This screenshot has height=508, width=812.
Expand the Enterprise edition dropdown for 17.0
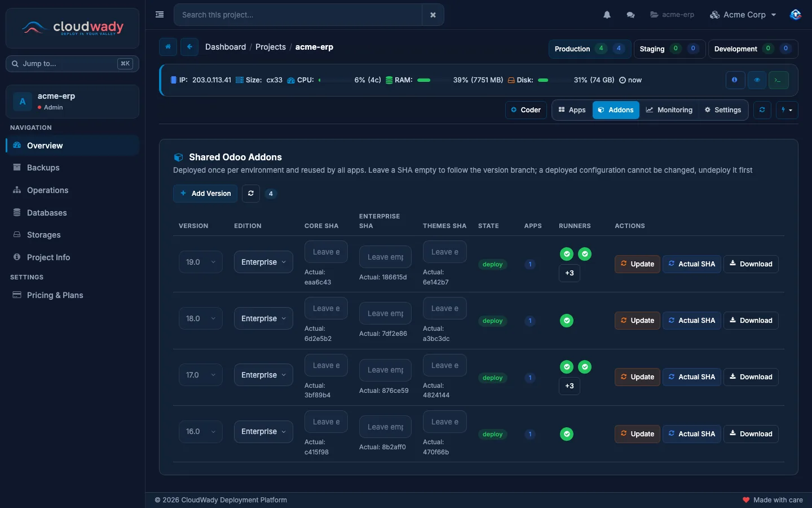pyautogui.click(x=263, y=375)
